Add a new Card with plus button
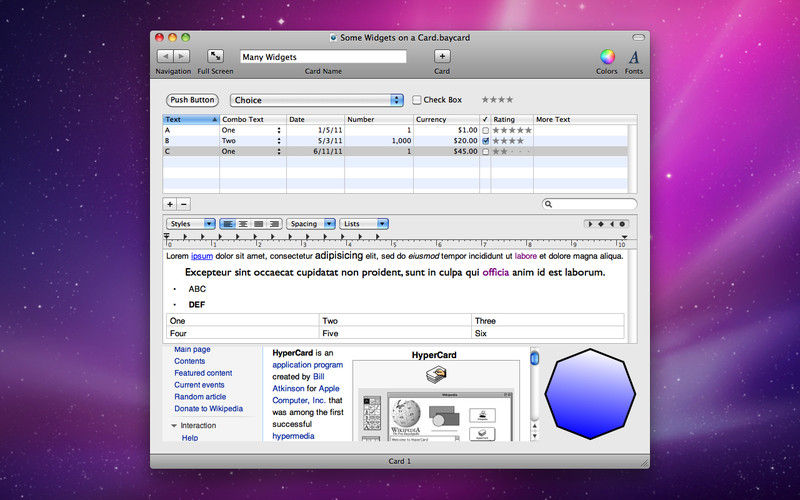Screen dimensions: 800x500 coord(442,56)
